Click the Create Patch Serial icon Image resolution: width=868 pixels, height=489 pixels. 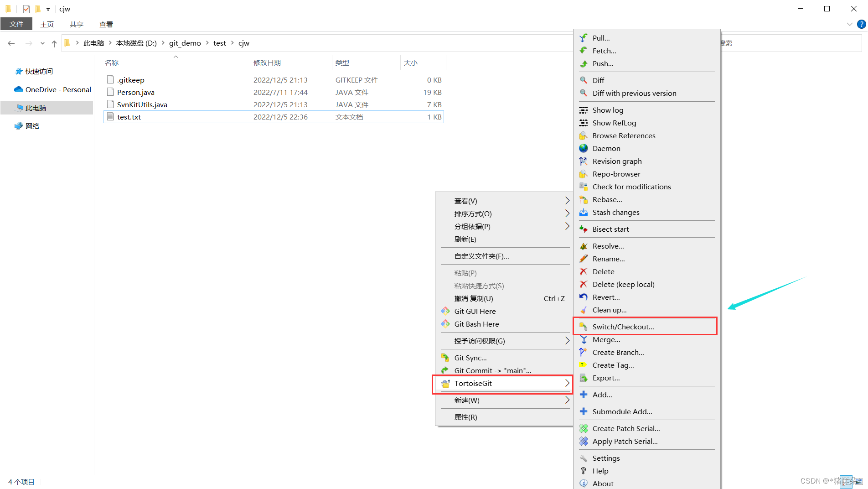(x=584, y=428)
